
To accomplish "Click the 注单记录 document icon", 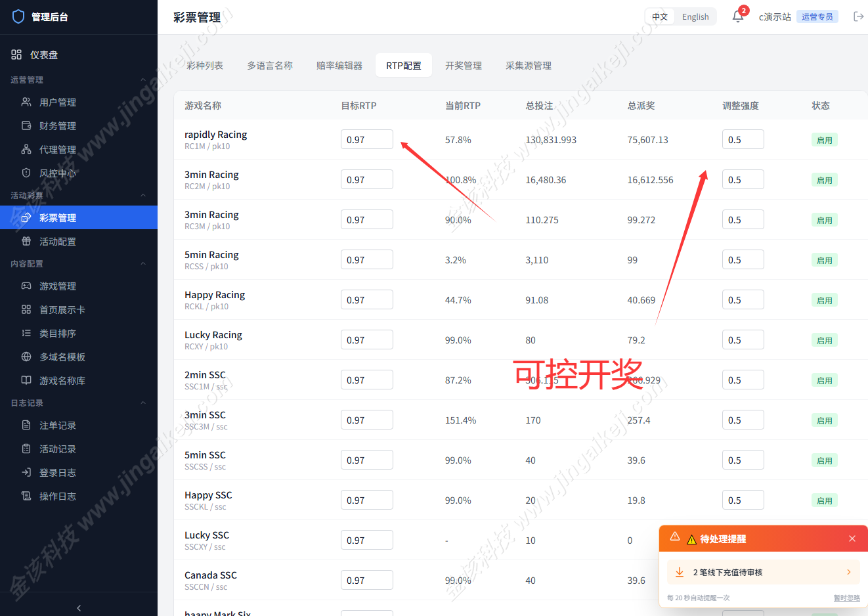I will tap(26, 425).
